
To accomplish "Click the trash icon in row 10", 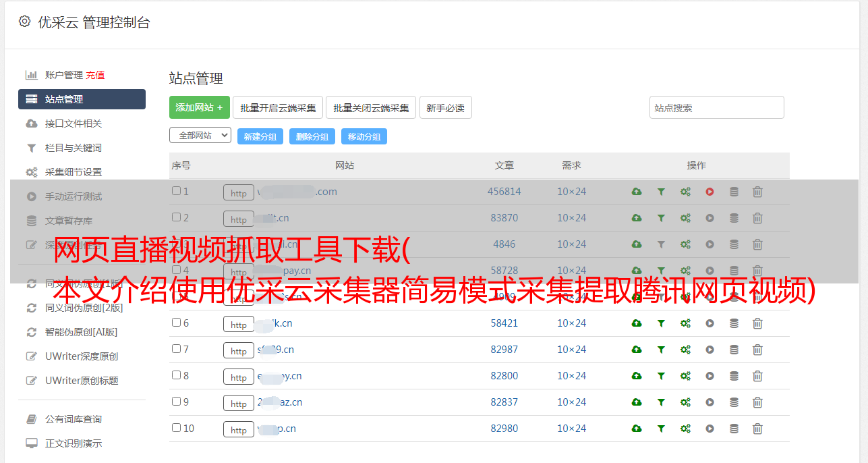I will click(x=757, y=429).
